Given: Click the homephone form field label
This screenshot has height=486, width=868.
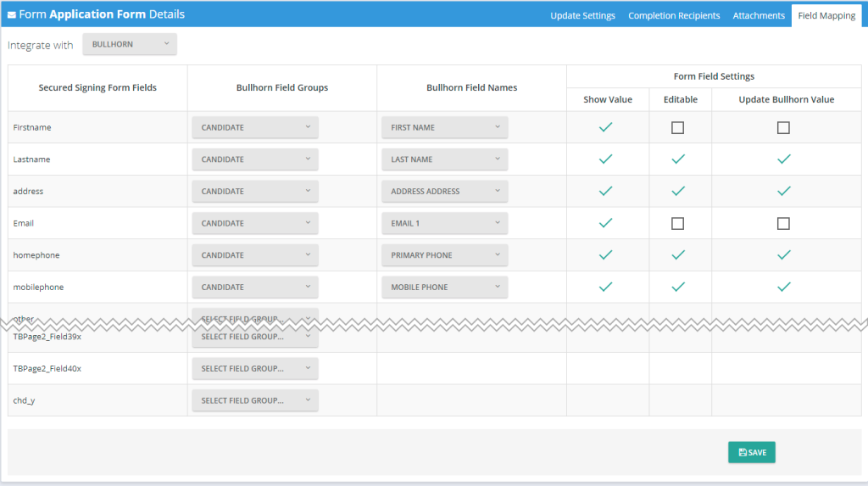Looking at the screenshot, I should pos(36,255).
